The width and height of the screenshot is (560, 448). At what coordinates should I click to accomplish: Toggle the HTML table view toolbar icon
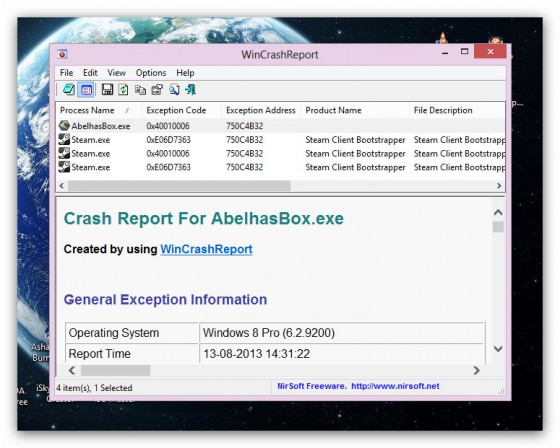pyautogui.click(x=86, y=90)
